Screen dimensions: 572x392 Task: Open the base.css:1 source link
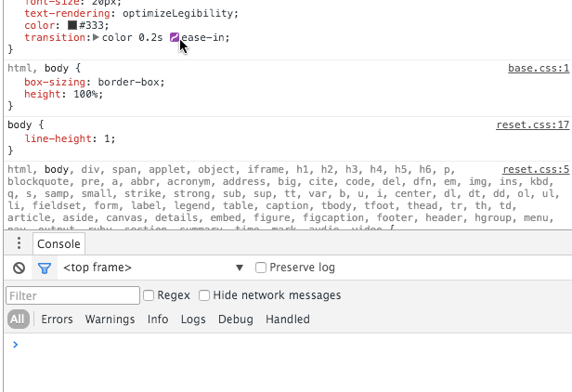[538, 69]
